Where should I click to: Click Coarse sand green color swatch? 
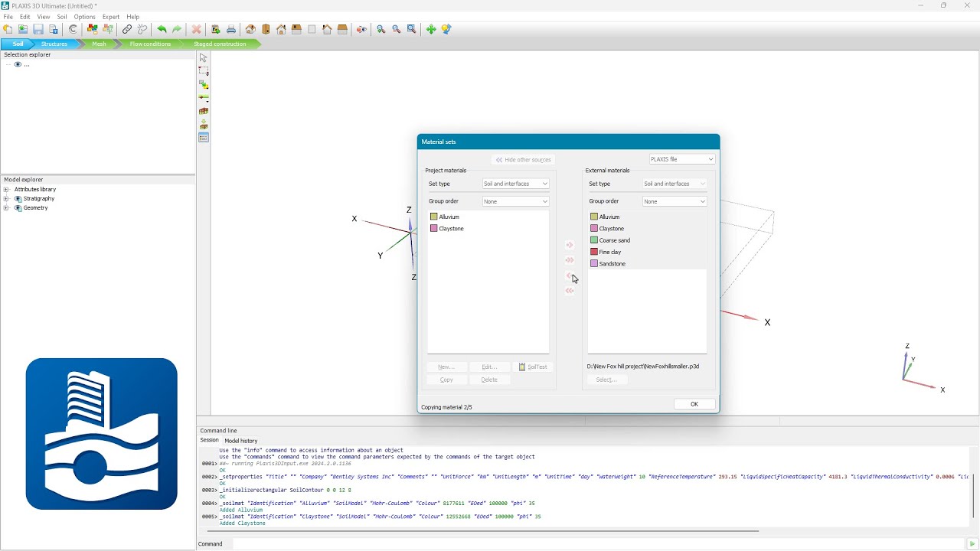594,240
